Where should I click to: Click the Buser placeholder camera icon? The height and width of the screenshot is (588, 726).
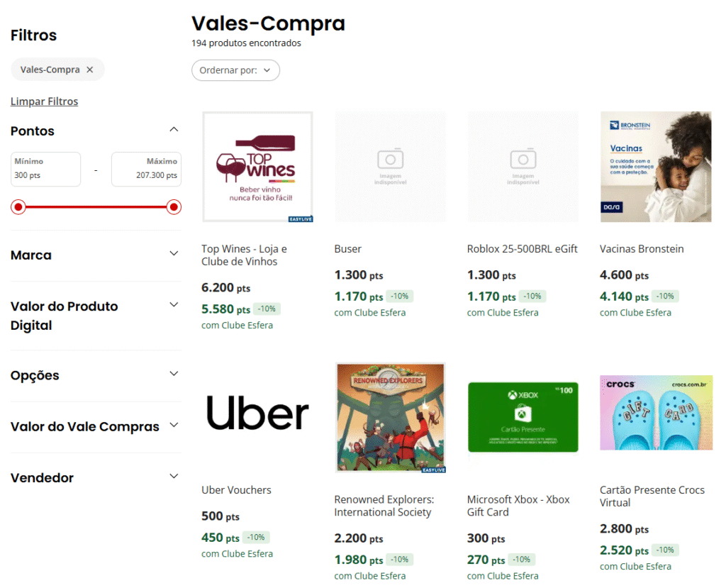tap(390, 159)
